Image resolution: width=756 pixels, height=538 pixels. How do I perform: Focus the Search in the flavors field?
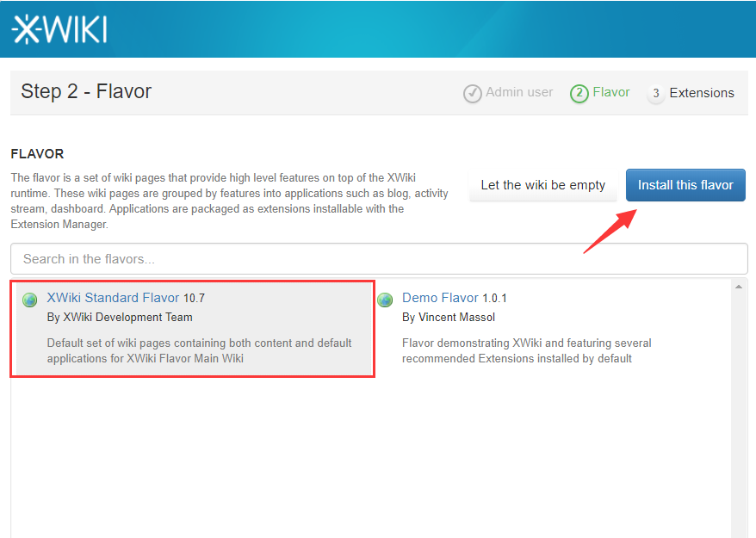click(379, 258)
